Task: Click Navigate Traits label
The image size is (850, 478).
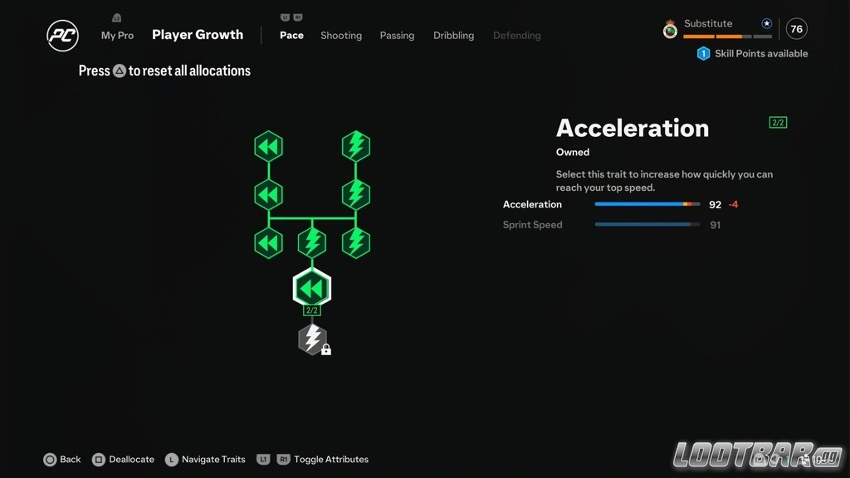Action: point(213,459)
